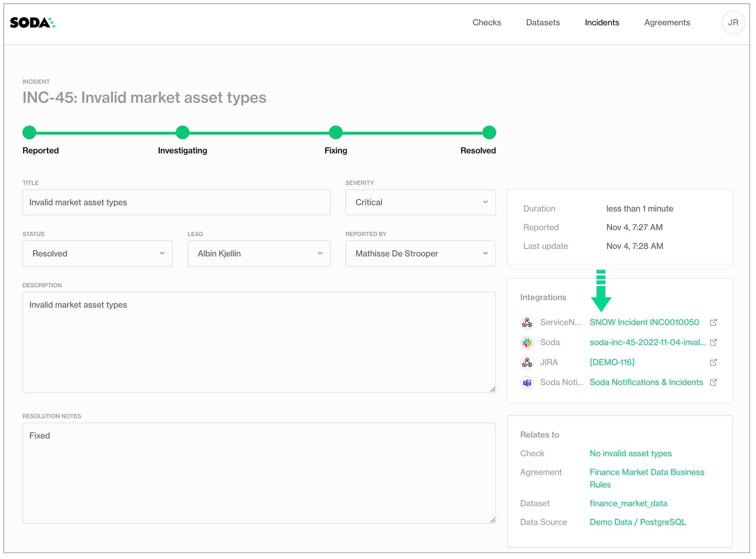Switch to the Datasets tab

click(543, 23)
